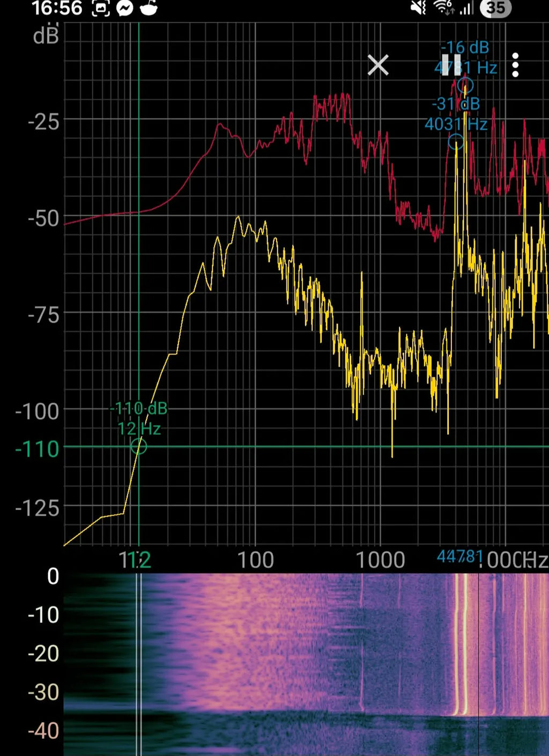Tap the Messenger notification icon

124,8
